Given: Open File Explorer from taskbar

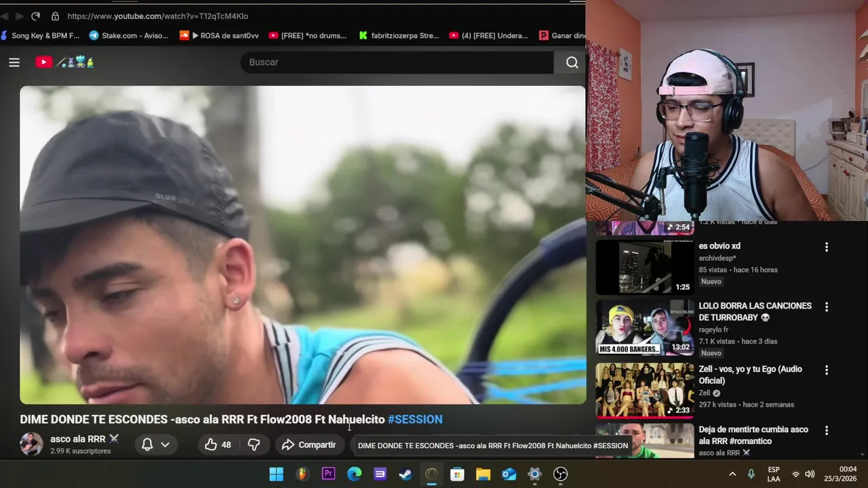Looking at the screenshot, I should [483, 474].
